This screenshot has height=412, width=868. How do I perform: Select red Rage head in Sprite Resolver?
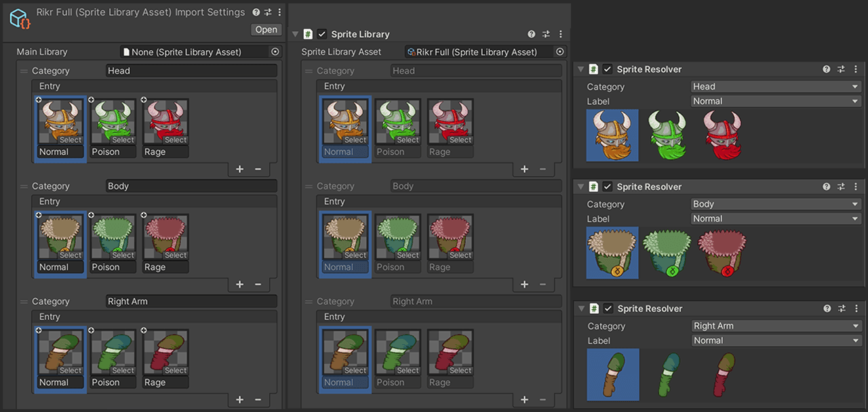(x=722, y=135)
